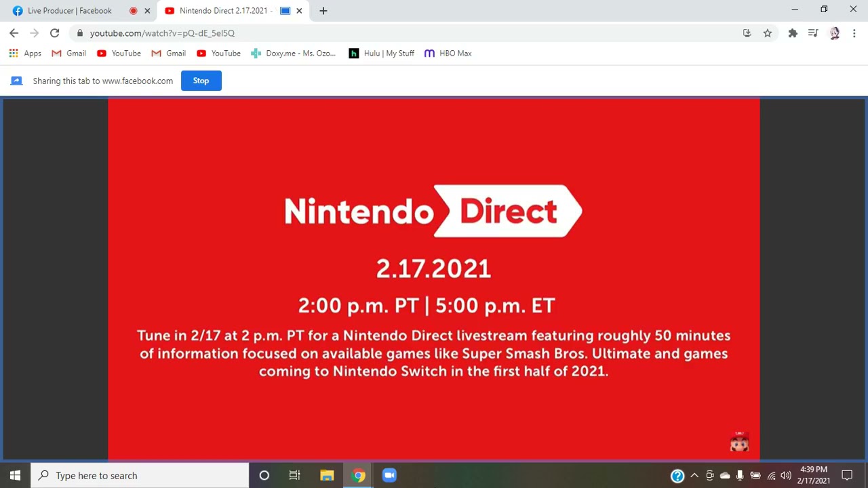Click recording indicator on Facebook tab
The height and width of the screenshot is (488, 868).
pyautogui.click(x=133, y=11)
